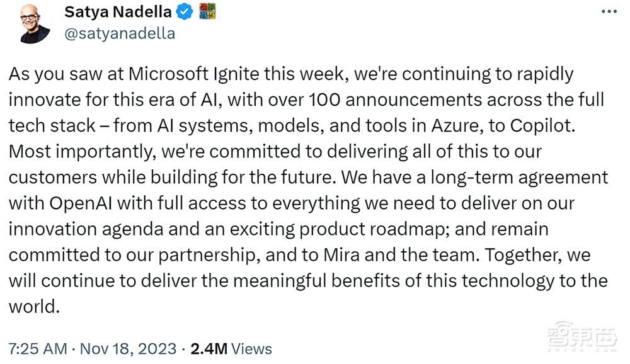The height and width of the screenshot is (364, 630).
Task: Click the blue verified checkmark badge
Action: [x=183, y=11]
